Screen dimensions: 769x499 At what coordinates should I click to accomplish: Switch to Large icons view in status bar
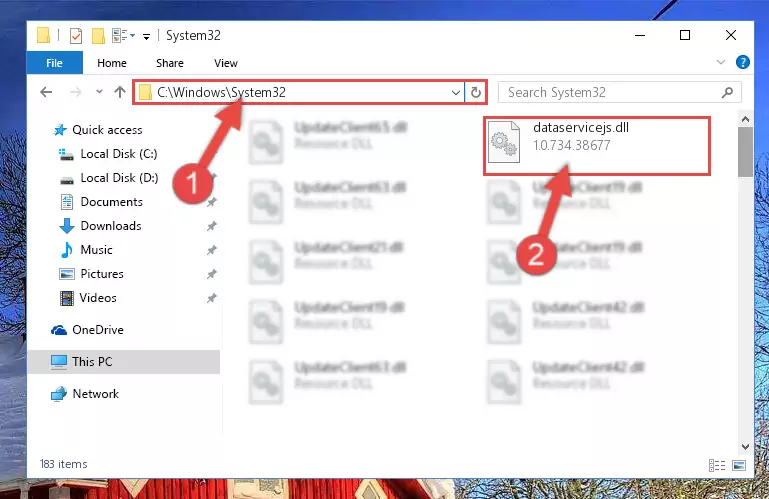pyautogui.click(x=739, y=465)
